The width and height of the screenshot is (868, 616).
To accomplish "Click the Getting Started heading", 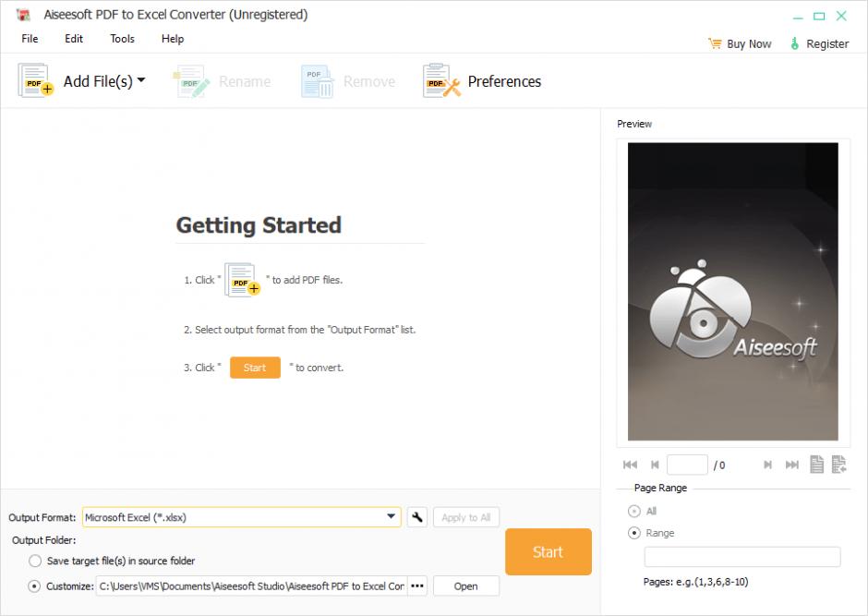I will (x=259, y=225).
